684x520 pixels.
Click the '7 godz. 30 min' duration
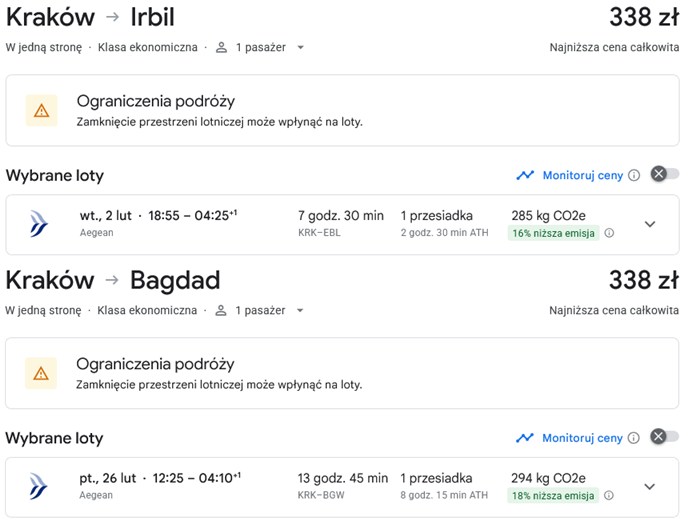tap(341, 216)
